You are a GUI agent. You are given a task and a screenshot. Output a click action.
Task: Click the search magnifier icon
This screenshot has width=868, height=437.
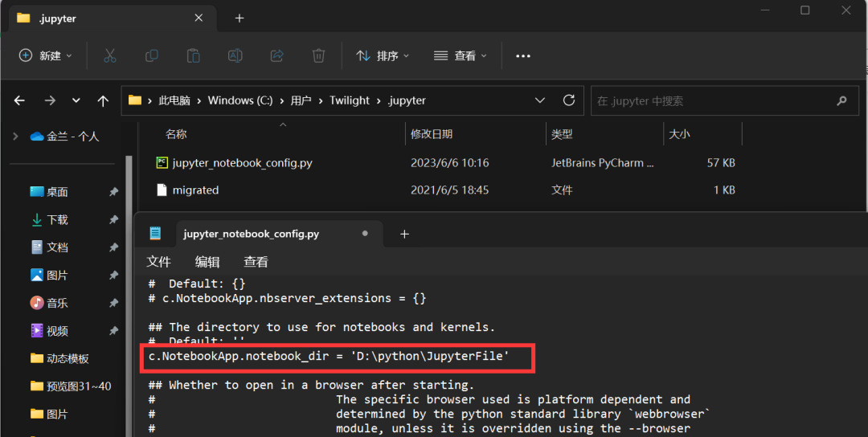point(842,100)
